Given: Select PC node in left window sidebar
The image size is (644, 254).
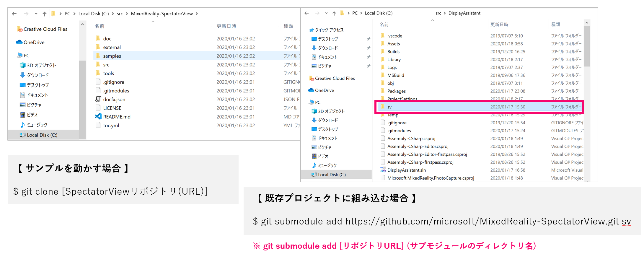Looking at the screenshot, I should [x=23, y=55].
